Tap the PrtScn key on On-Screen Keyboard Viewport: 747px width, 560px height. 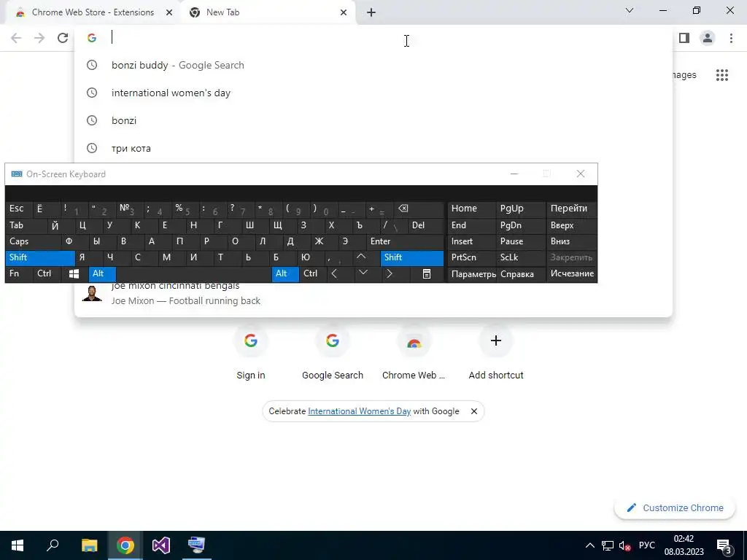[472, 257]
